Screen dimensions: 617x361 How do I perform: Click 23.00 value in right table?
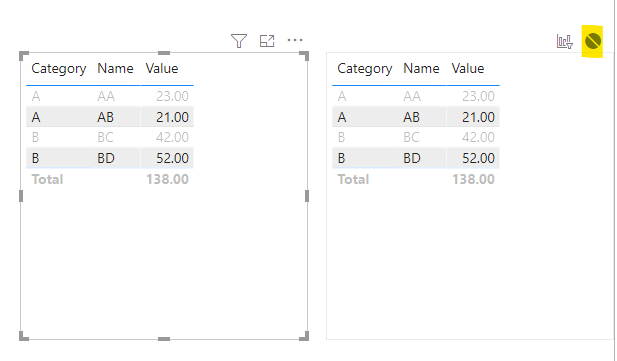478,96
